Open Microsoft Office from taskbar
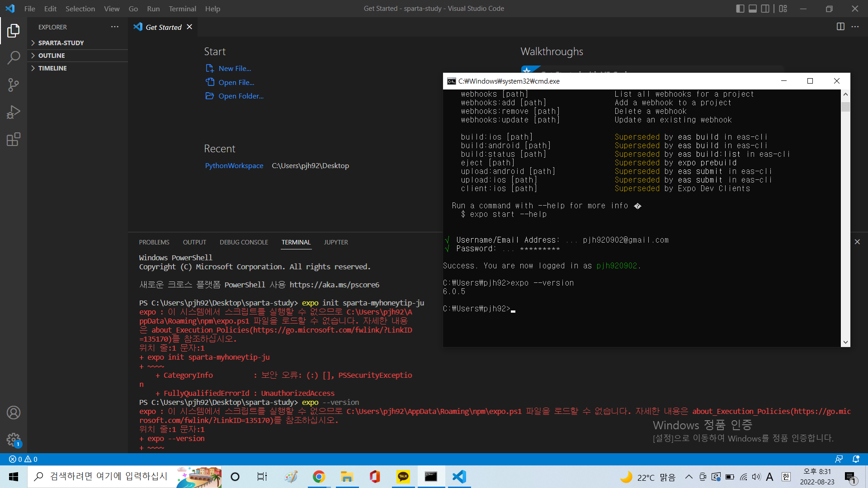Image resolution: width=868 pixels, height=488 pixels. click(x=375, y=477)
